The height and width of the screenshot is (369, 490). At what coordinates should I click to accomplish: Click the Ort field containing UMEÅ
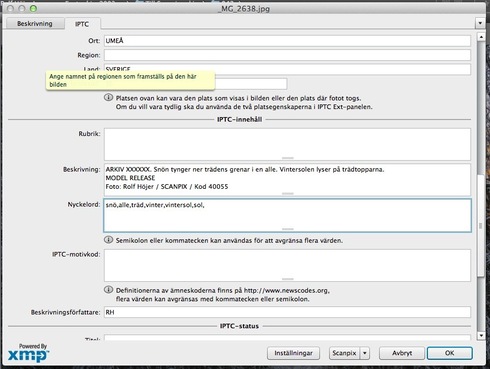click(287, 41)
